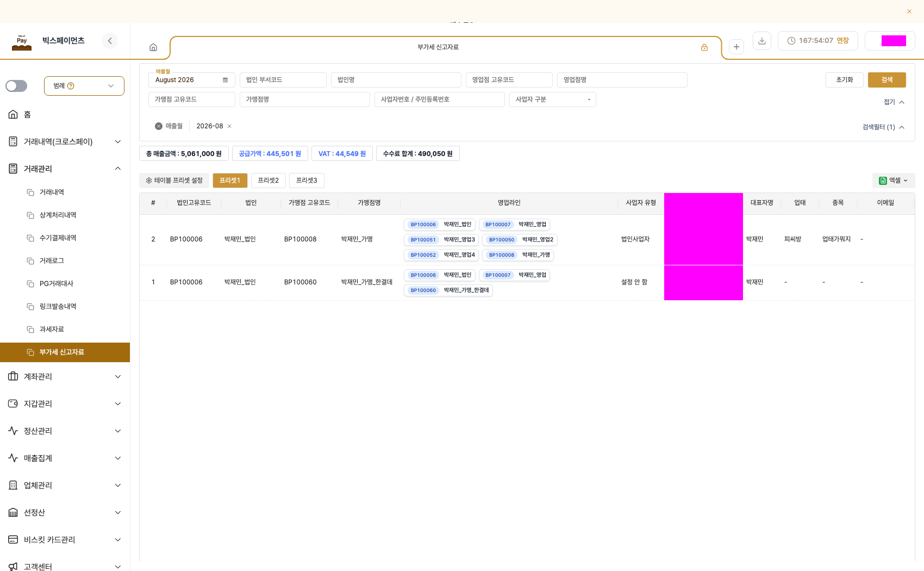Open the 엑셀 export dropdown
Image resolution: width=924 pixels, height=571 pixels.
[x=894, y=181]
